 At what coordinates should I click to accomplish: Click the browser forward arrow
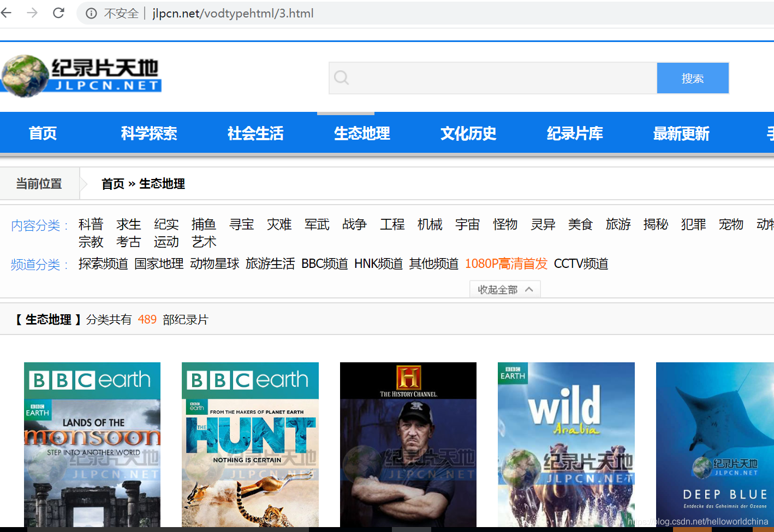(32, 13)
